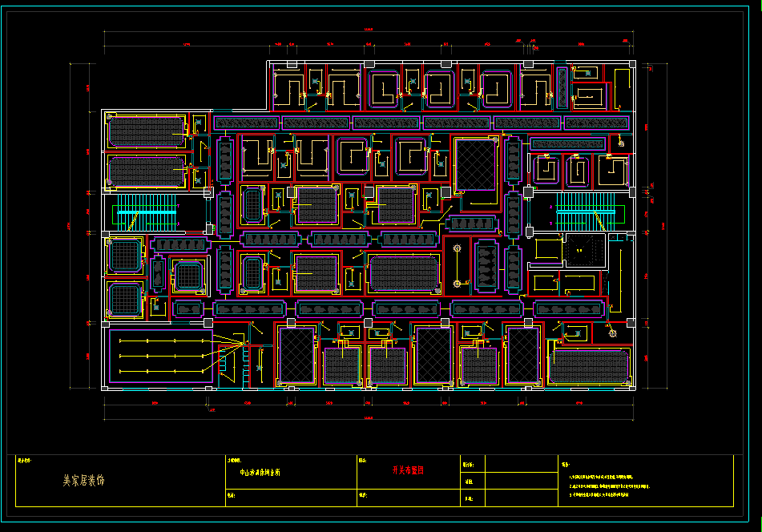This screenshot has width=762, height=532.
Task: Select the leftmost patterned corridor panel in top corridor
Action: (245, 123)
